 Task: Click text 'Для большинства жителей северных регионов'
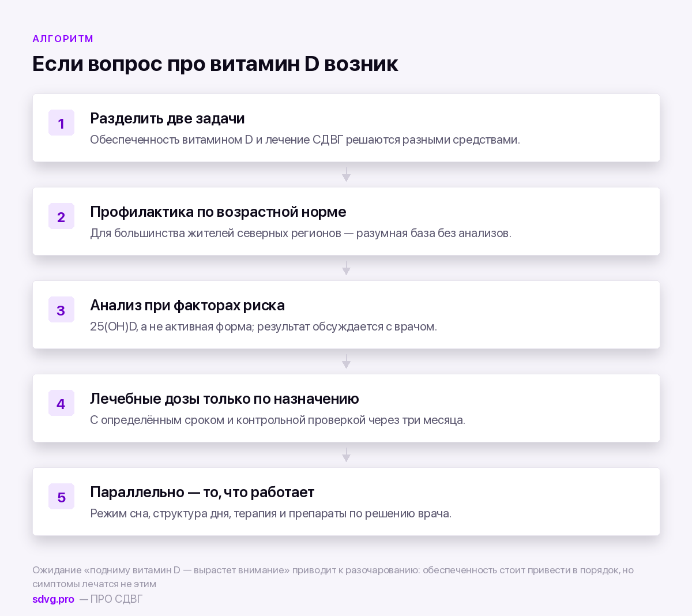[x=216, y=233]
